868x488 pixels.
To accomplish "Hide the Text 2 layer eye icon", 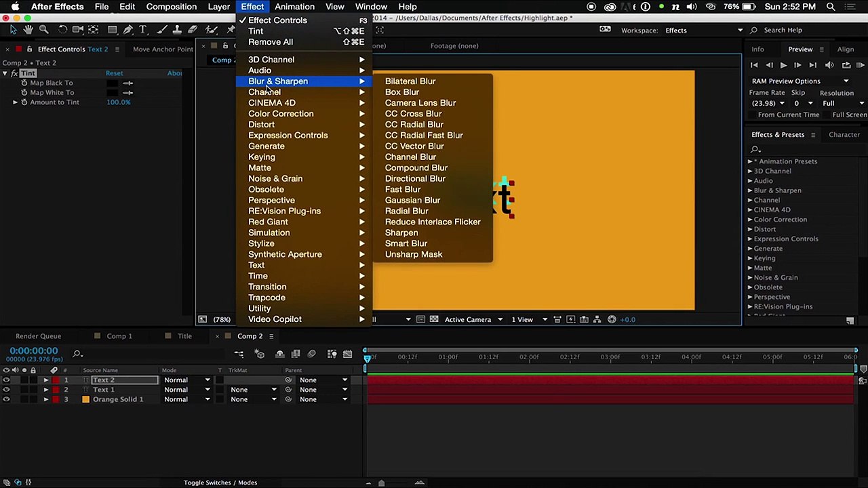I will (x=6, y=380).
